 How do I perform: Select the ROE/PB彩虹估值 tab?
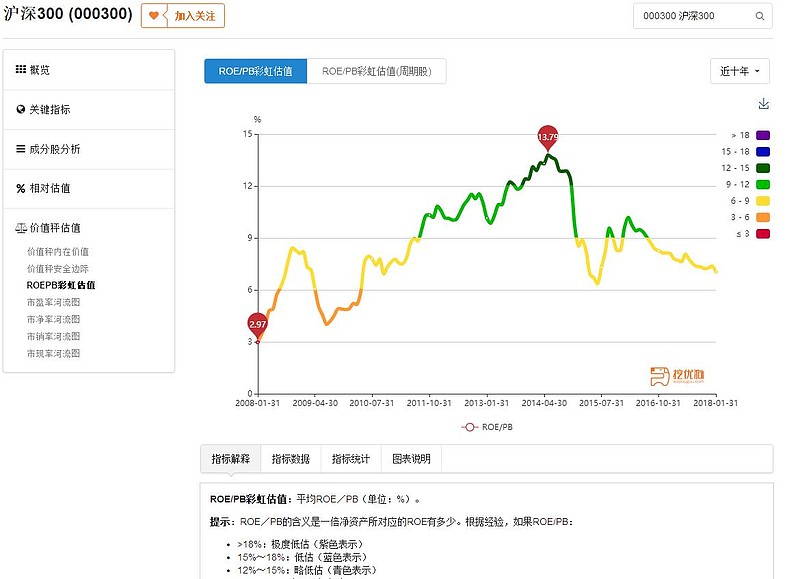click(x=256, y=71)
